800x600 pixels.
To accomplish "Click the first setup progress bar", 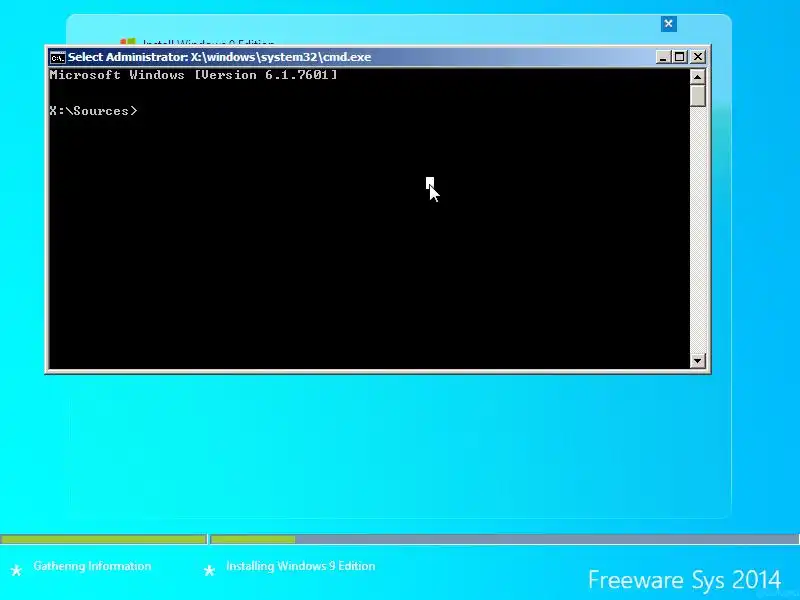I will [x=104, y=539].
